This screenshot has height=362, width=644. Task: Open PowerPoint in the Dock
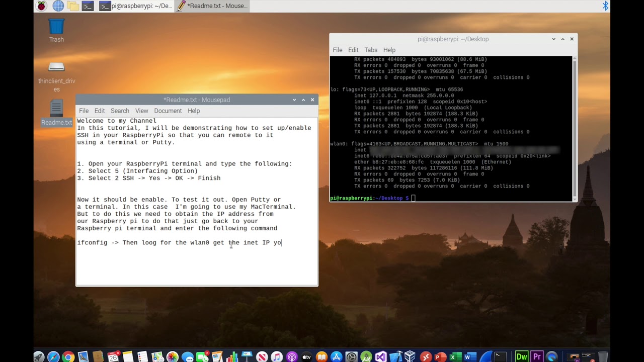tap(440, 356)
